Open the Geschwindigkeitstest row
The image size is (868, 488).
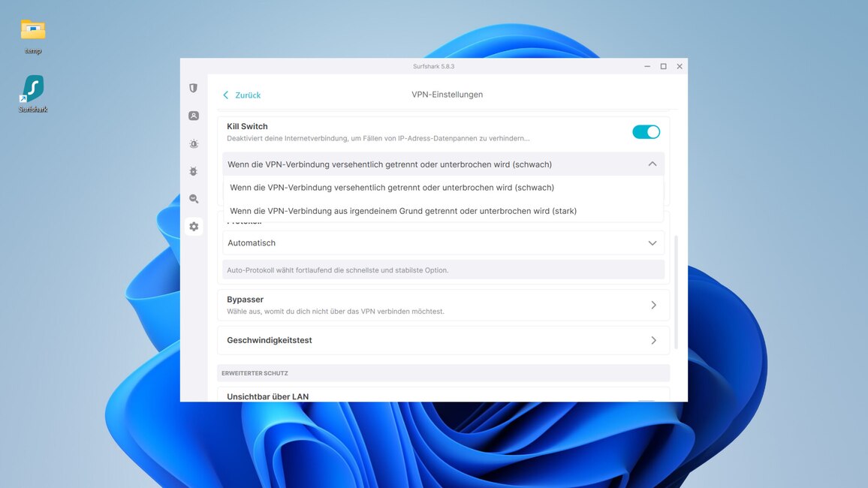(443, 340)
